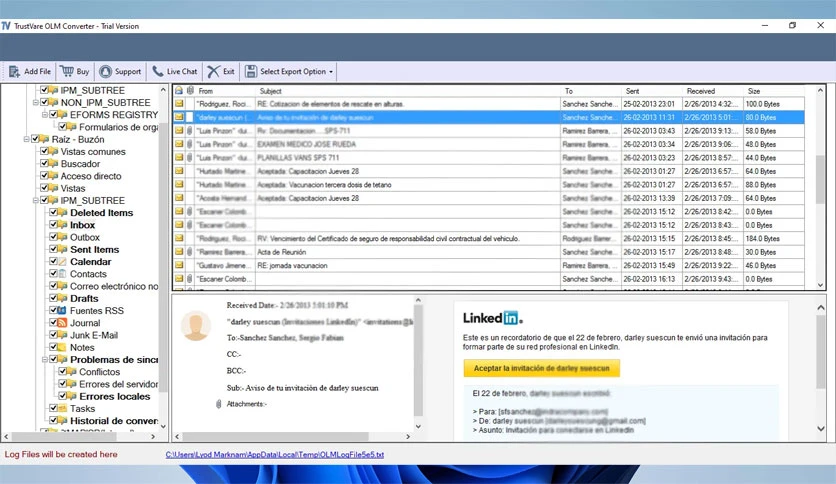Image resolution: width=836 pixels, height=484 pixels.
Task: Click the folder tree horizontal scrollbar thumb
Action: click(x=64, y=437)
